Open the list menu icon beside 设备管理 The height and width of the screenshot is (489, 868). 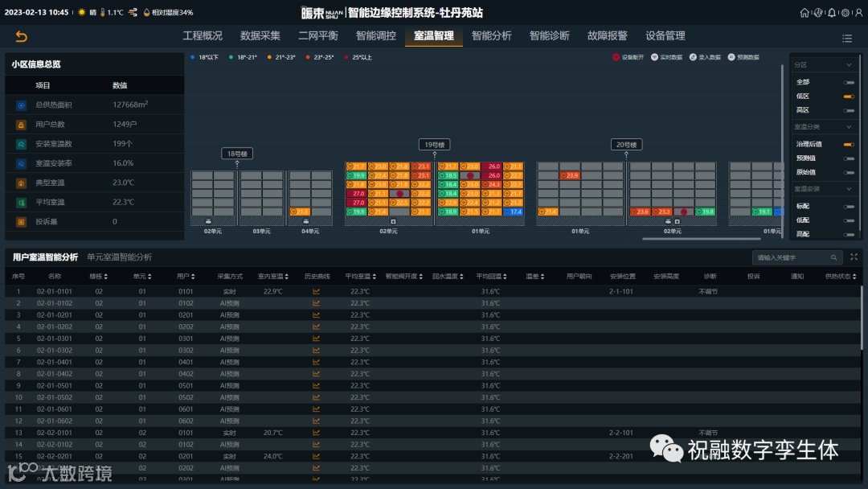847,39
